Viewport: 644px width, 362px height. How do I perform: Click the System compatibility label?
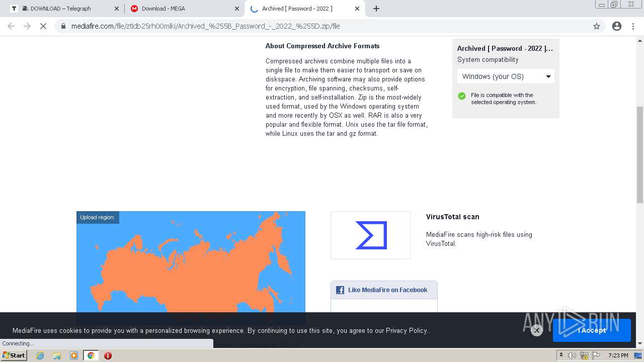point(488,59)
